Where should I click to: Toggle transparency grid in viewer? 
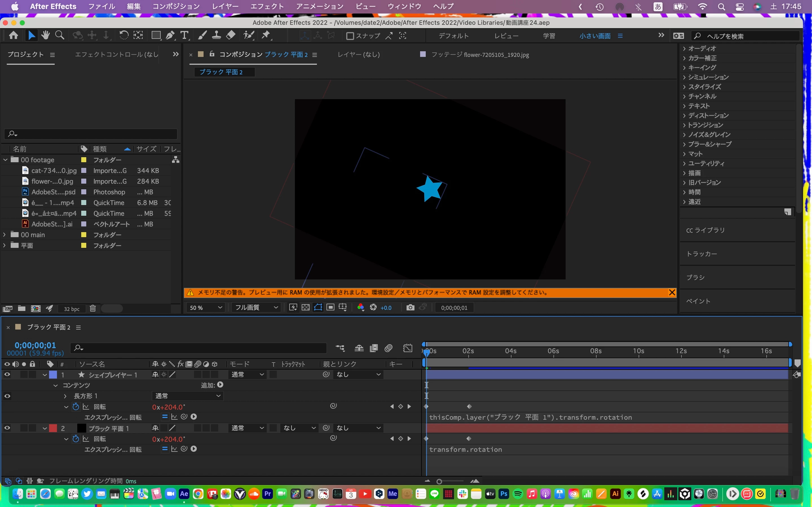click(x=305, y=308)
